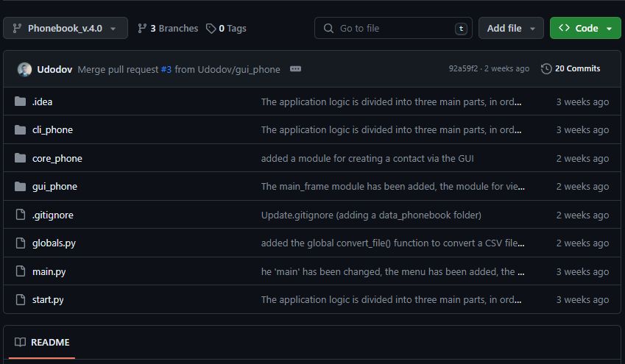Click the main.py file icon
625x364 pixels.
coord(21,271)
